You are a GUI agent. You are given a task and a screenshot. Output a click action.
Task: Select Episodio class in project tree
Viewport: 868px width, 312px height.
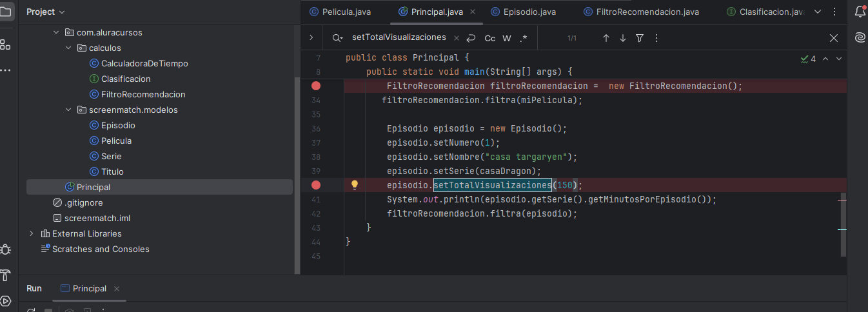coord(118,125)
